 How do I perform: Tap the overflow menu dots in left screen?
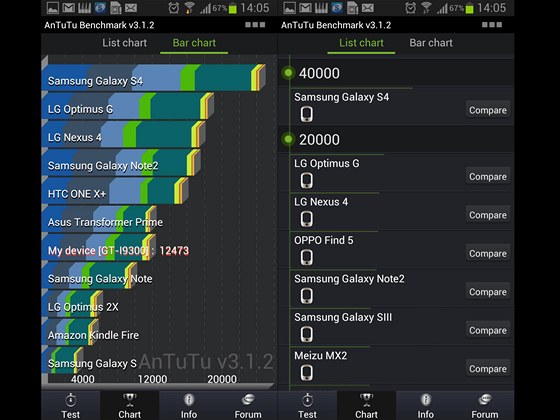pos(255,25)
